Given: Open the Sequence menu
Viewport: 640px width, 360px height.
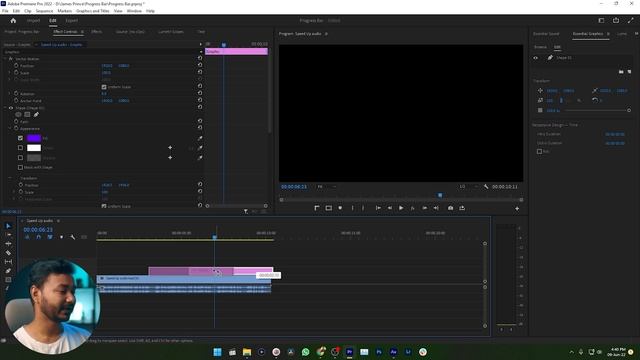Looking at the screenshot, I should tap(44, 11).
